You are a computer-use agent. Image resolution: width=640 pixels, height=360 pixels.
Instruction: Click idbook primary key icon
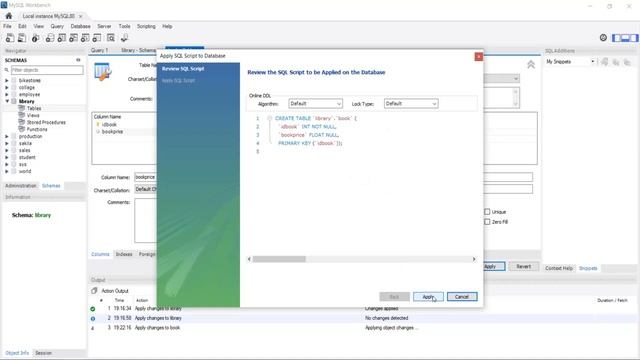click(98, 124)
